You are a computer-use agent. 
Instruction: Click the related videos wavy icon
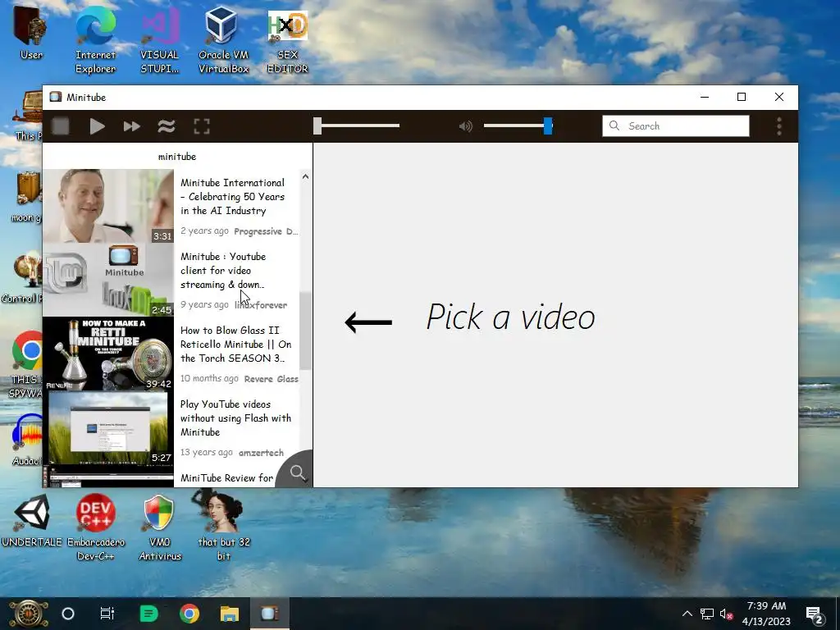pos(166,126)
